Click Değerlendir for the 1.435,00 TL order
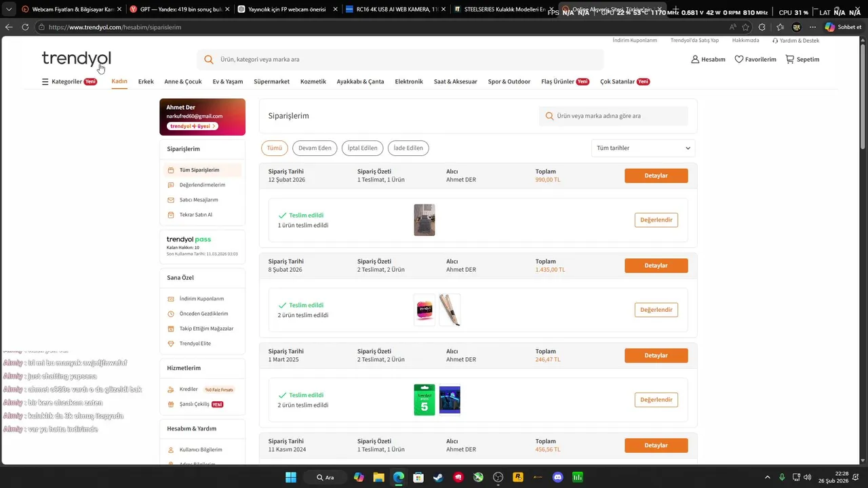 (656, 310)
